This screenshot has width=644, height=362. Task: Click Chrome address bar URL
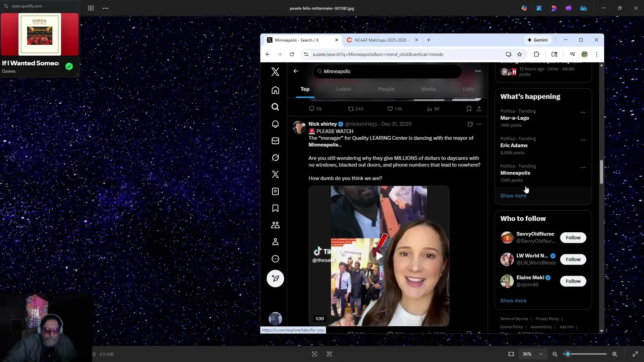[x=378, y=54]
